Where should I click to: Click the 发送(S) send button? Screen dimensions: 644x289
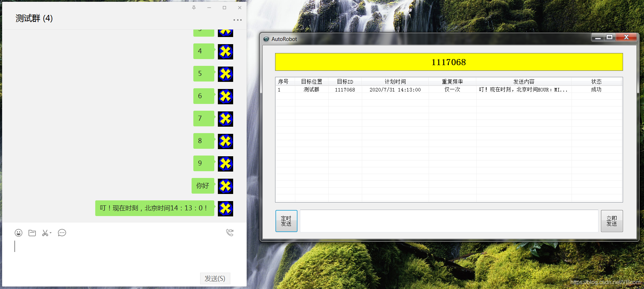215,278
